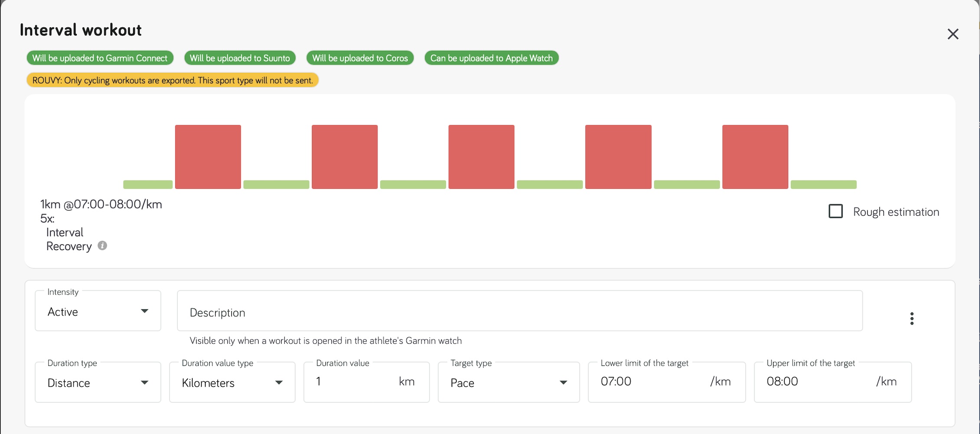980x434 pixels.
Task: Select the third red interval block in chart
Action: tap(482, 157)
